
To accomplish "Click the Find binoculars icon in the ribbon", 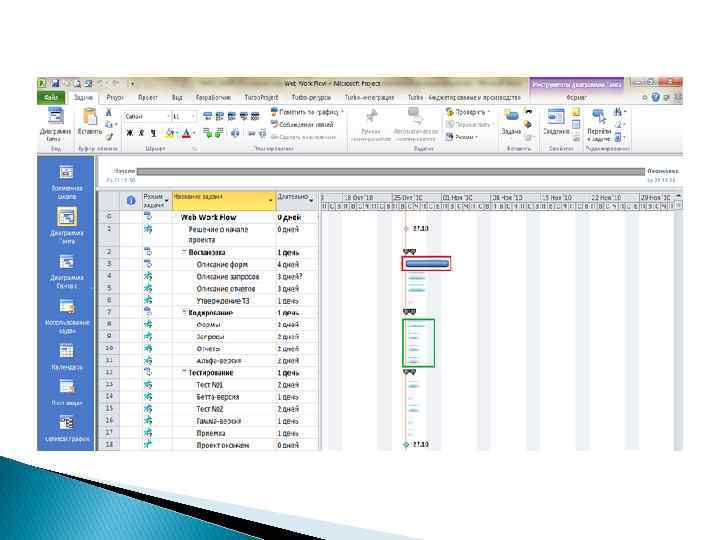I will pos(619,112).
